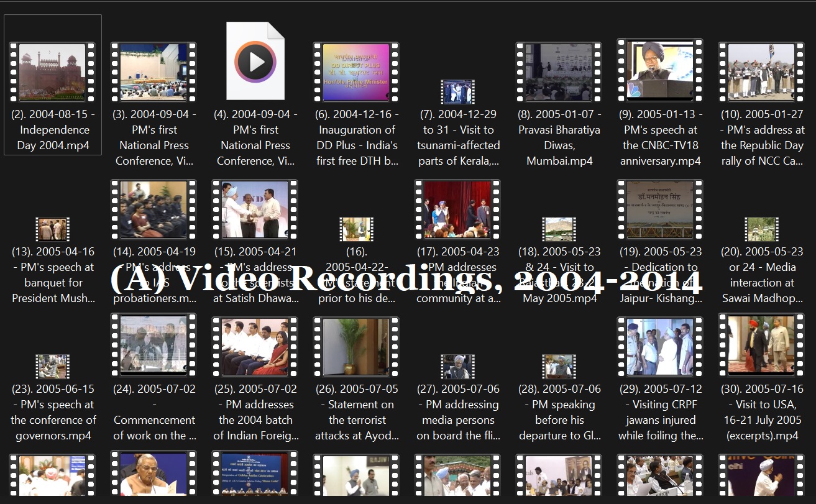The image size is (816, 504).
Task: Click small icon of Sawai Madhopur media interaction
Action: coord(761,229)
